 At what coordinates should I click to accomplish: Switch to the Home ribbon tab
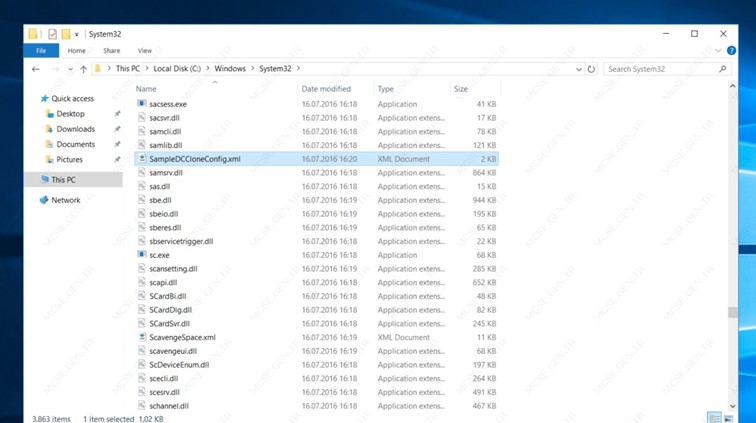pos(76,51)
